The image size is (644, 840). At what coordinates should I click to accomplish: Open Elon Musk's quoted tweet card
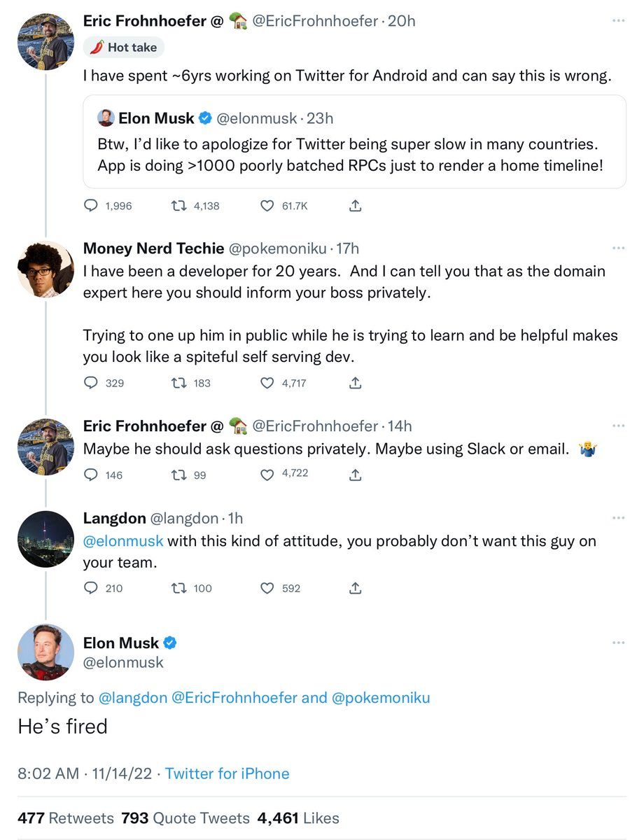pyautogui.click(x=354, y=141)
